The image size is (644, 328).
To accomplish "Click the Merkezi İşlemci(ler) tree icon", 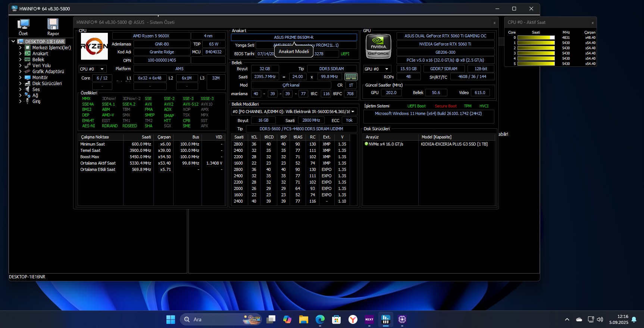I will pyautogui.click(x=28, y=48).
